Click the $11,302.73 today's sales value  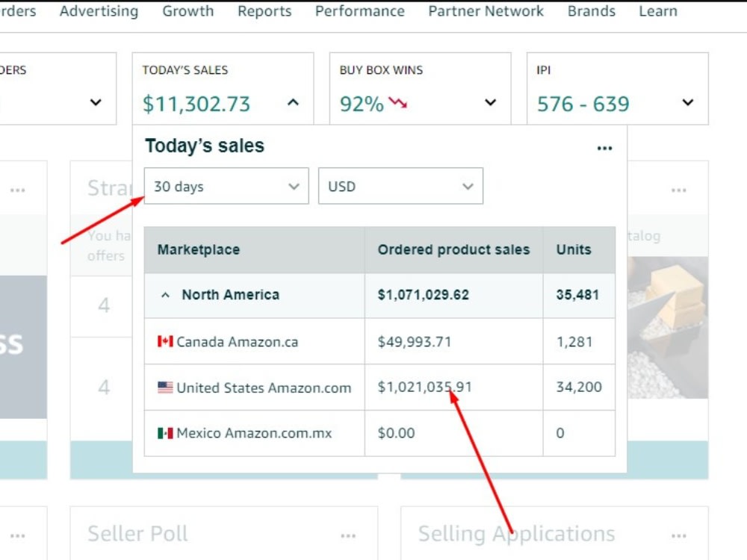(196, 104)
